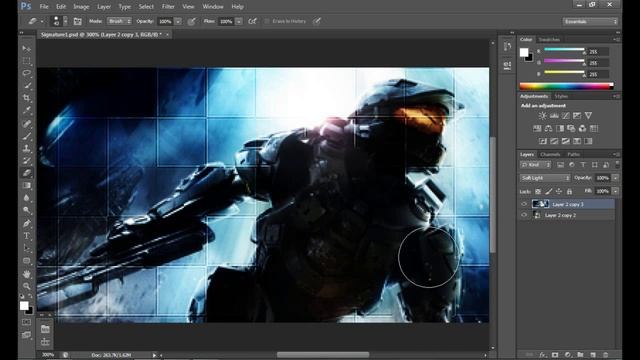Open the Layer menu
Image resolution: width=640 pixels, height=360 pixels.
104,7
